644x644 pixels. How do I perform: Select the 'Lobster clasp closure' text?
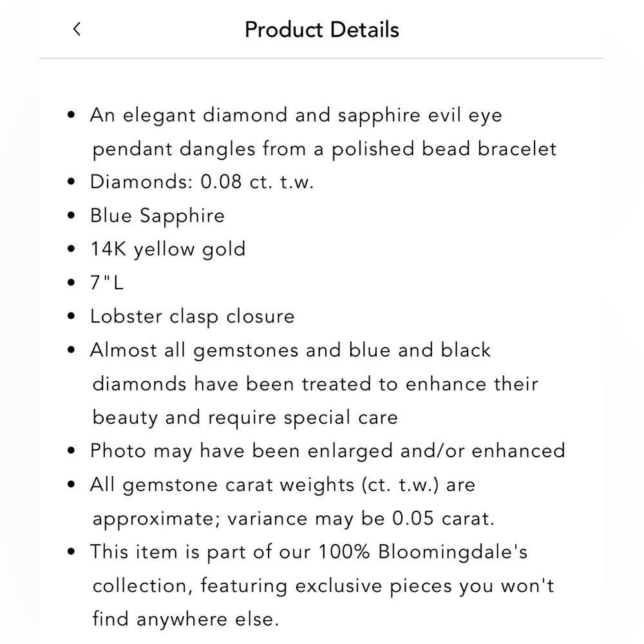192,317
